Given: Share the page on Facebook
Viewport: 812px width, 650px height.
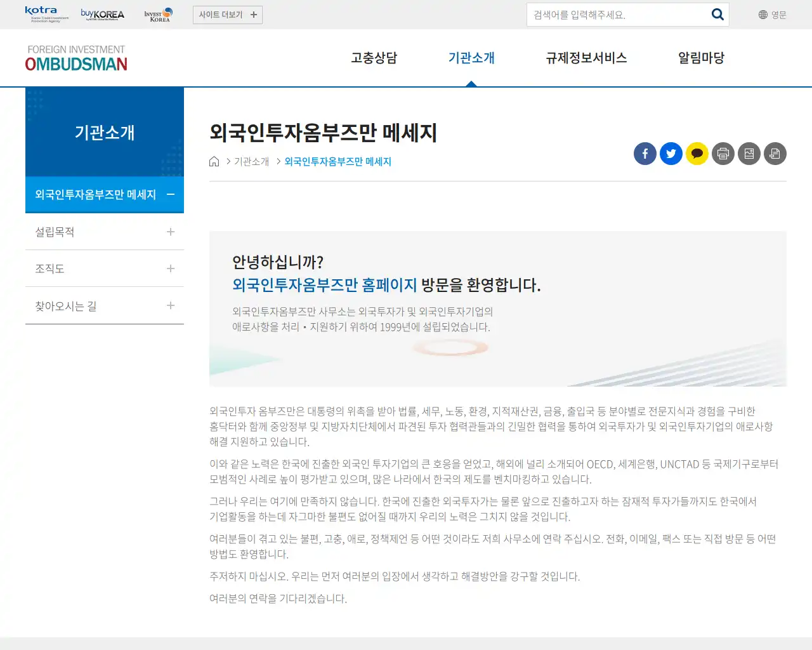Looking at the screenshot, I should 645,154.
